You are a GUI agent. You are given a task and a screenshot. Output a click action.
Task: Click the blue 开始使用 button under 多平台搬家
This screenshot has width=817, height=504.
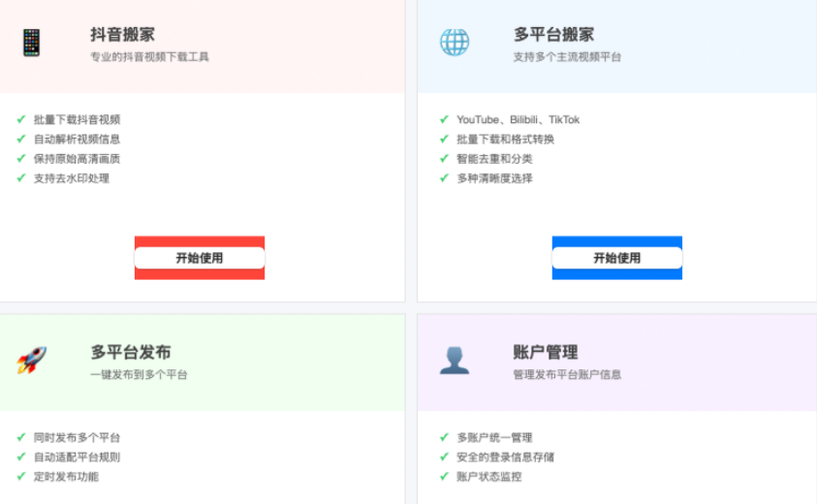coord(617,258)
